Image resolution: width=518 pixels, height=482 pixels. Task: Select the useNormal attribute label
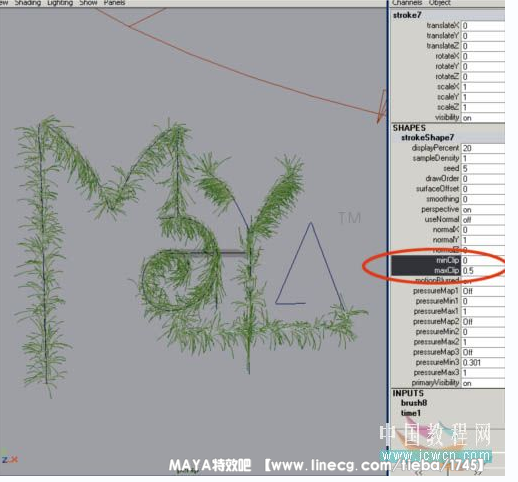coord(442,219)
